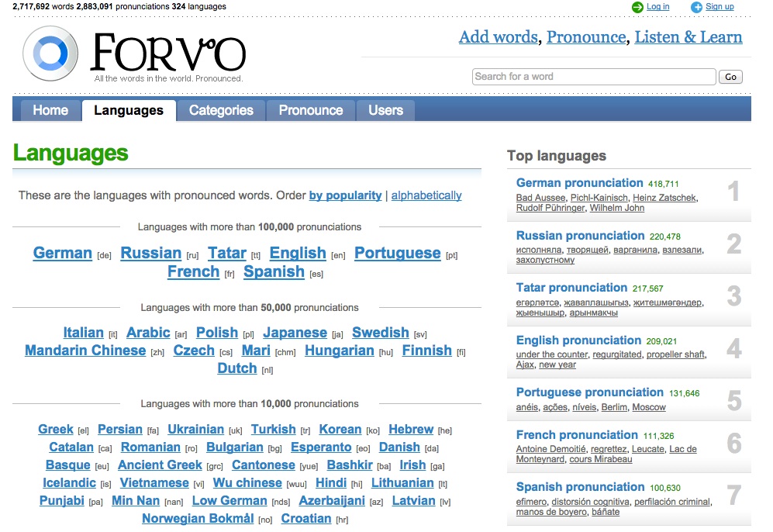The width and height of the screenshot is (773, 532).
Task: Sort languages by popularity
Action: point(345,195)
